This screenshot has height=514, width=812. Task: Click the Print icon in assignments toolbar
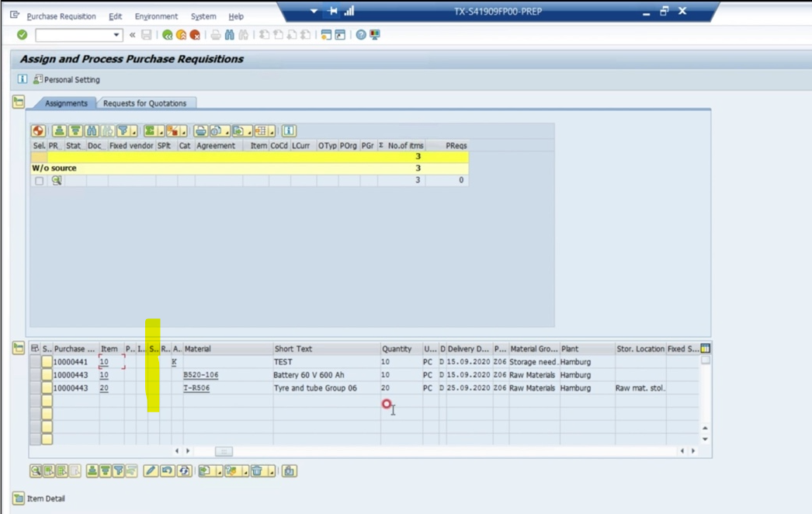tap(201, 130)
